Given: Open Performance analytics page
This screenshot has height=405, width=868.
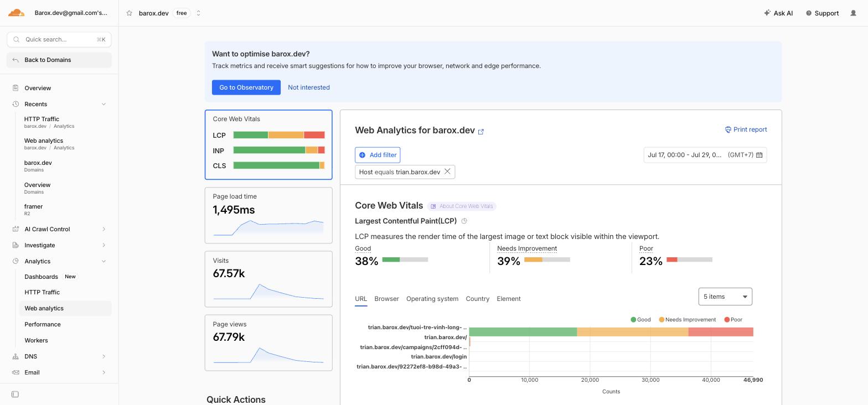Looking at the screenshot, I should (43, 324).
